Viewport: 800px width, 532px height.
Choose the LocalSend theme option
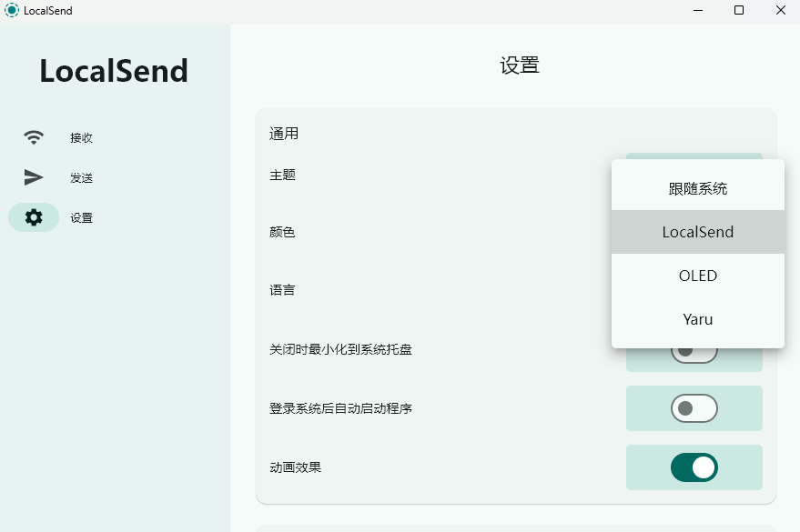[x=698, y=232]
